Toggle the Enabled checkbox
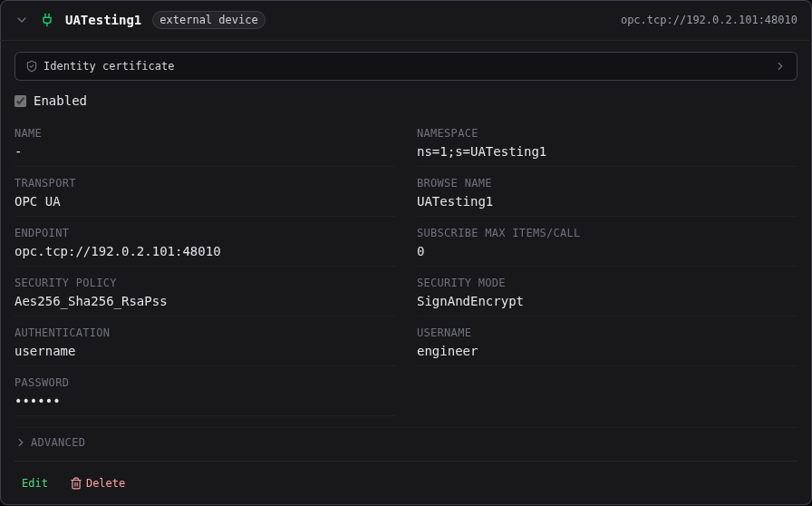Image resolution: width=812 pixels, height=506 pixels. (x=21, y=101)
